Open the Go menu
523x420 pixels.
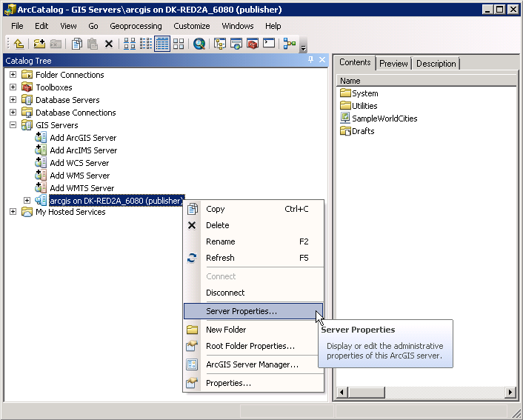click(93, 26)
